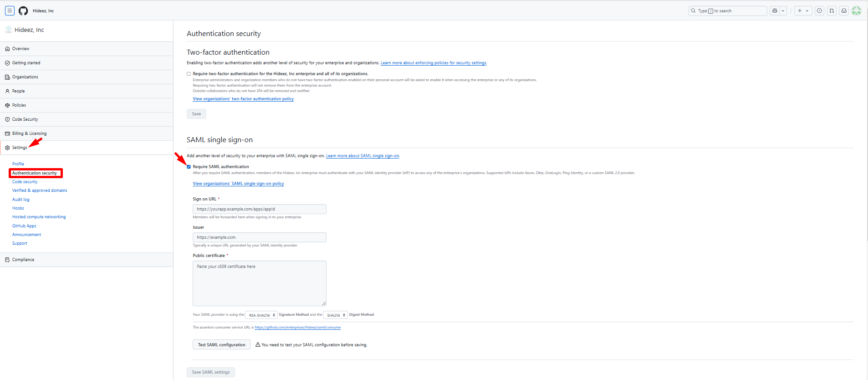Screen dimensions: 868x380
Task: Expand the Copilot dropdown arrow
Action: click(x=783, y=11)
